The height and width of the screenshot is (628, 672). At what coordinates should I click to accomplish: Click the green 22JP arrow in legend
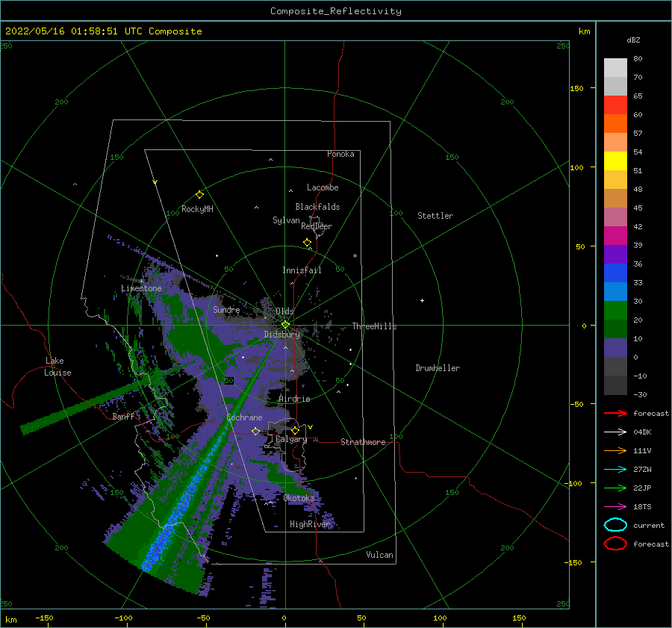pyautogui.click(x=615, y=488)
